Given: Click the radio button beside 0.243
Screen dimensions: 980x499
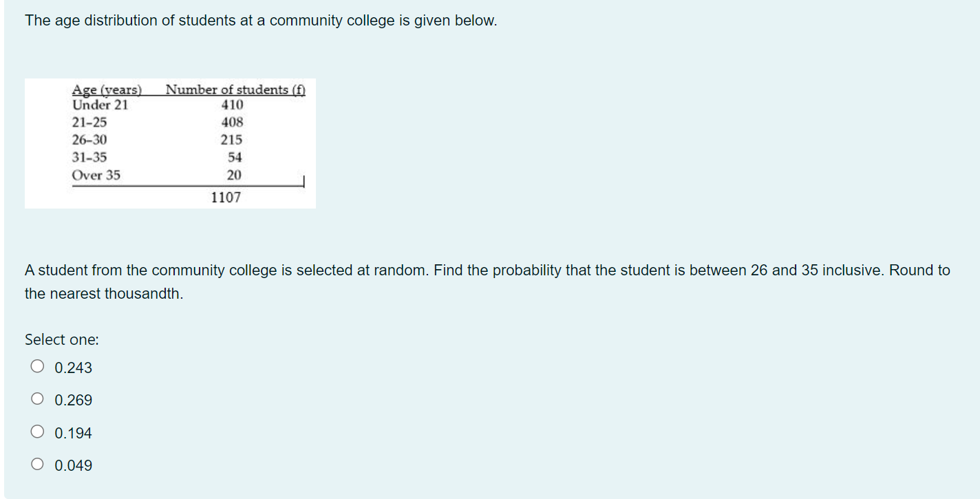Looking at the screenshot, I should click(38, 368).
